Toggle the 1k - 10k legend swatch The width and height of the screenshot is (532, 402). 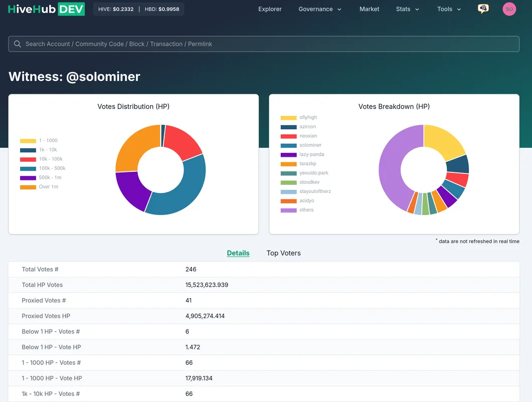coord(28,150)
